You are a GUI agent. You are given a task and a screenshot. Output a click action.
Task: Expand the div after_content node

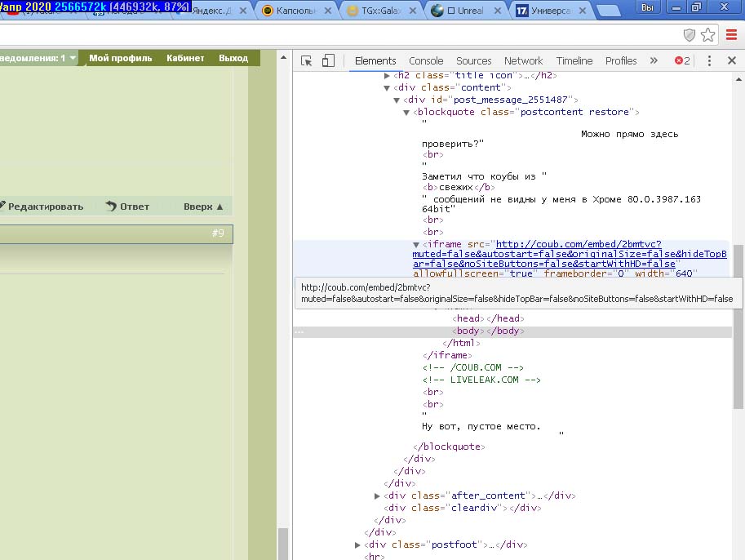(377, 496)
